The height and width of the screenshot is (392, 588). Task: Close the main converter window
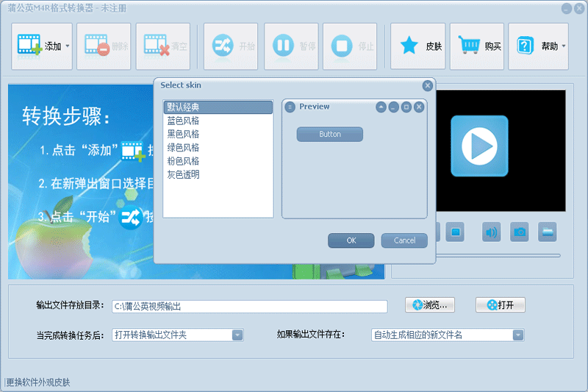pyautogui.click(x=580, y=8)
